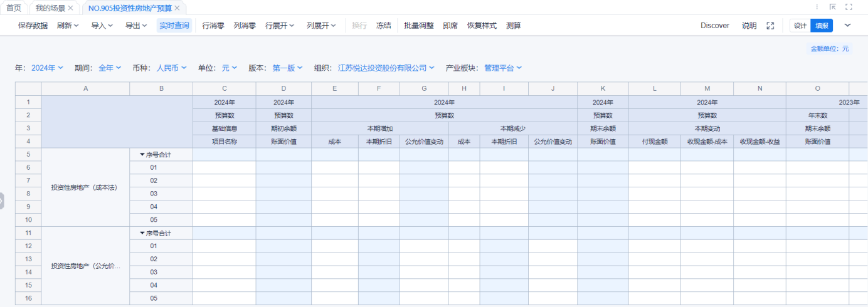Click the maximize frame icon in tab bar
Screen dimensions: 868x307
[849, 8]
